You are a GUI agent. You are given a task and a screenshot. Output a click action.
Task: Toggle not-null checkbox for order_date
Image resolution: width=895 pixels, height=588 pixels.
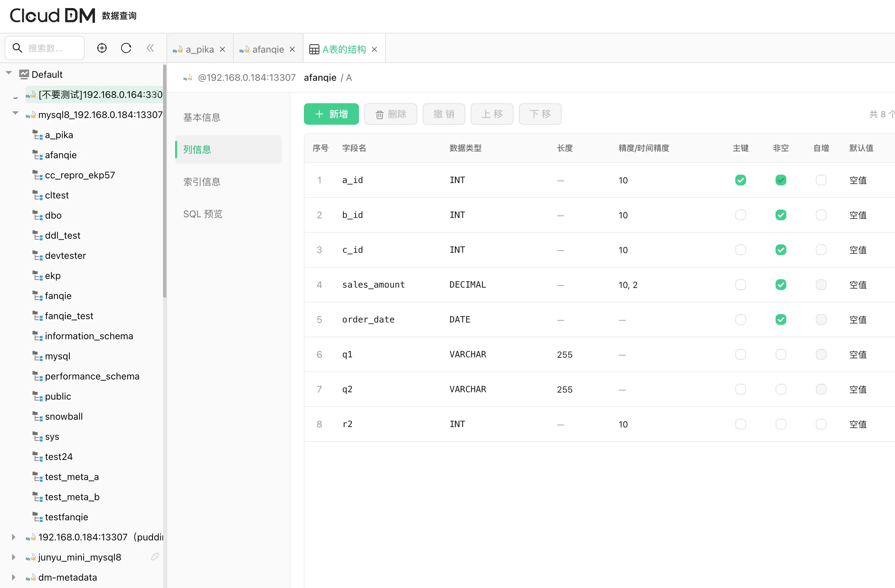[781, 320]
